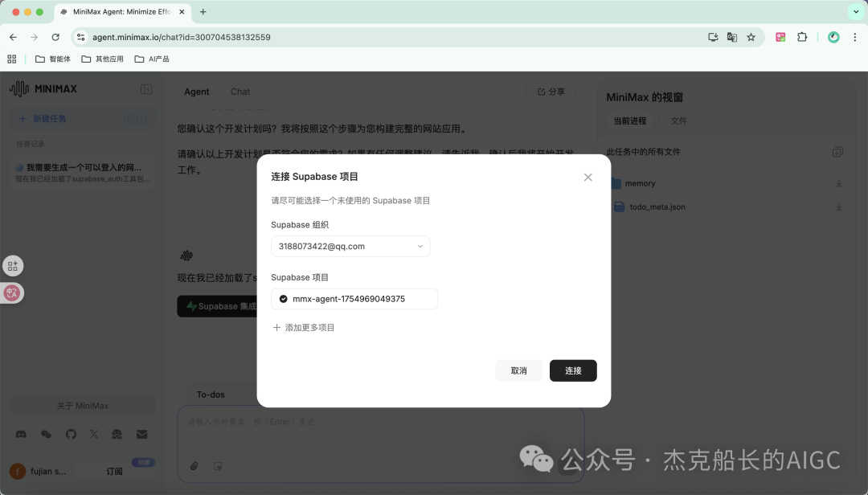Bookmark this page with star icon
Viewport: 868px width, 495px height.
point(751,37)
